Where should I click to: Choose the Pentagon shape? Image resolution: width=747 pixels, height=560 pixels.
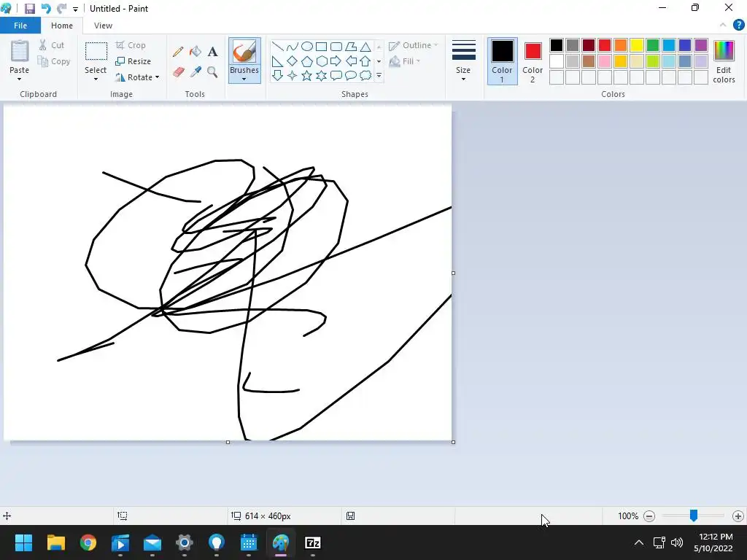(x=307, y=61)
